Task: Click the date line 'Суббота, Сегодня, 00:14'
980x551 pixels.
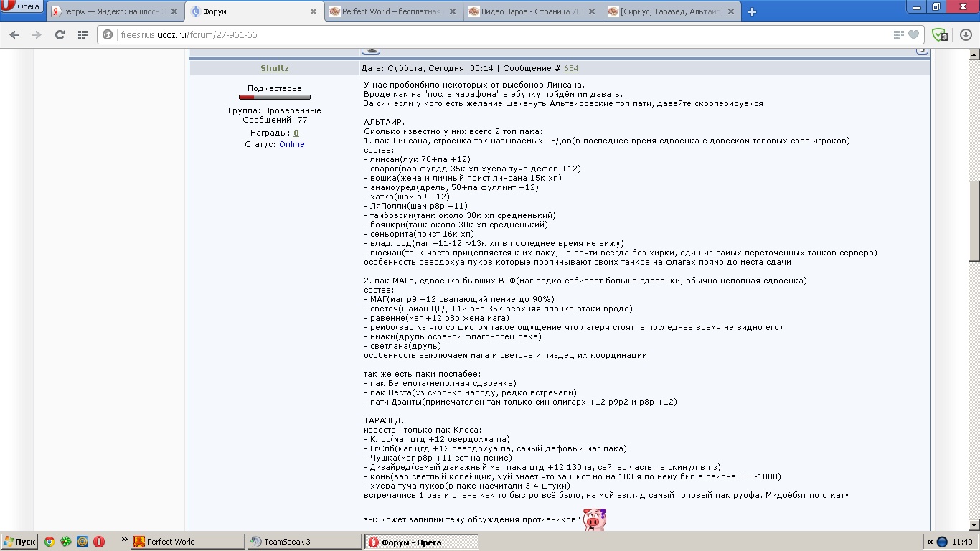Action: click(x=440, y=68)
